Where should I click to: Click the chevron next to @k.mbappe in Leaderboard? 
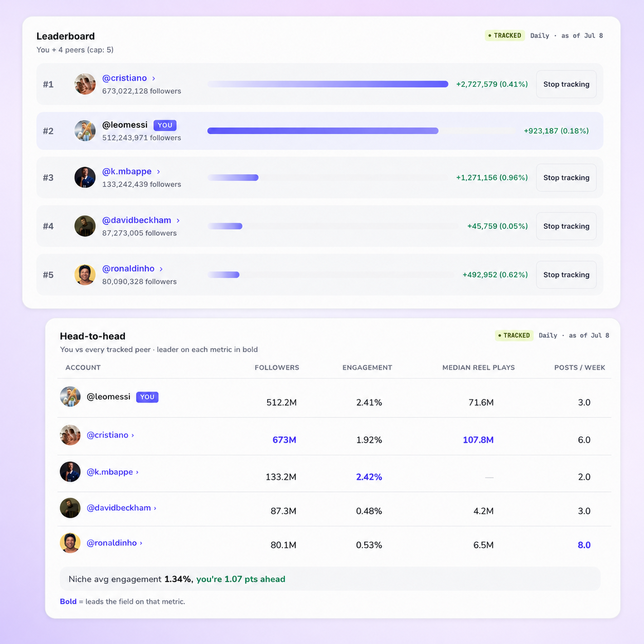158,172
